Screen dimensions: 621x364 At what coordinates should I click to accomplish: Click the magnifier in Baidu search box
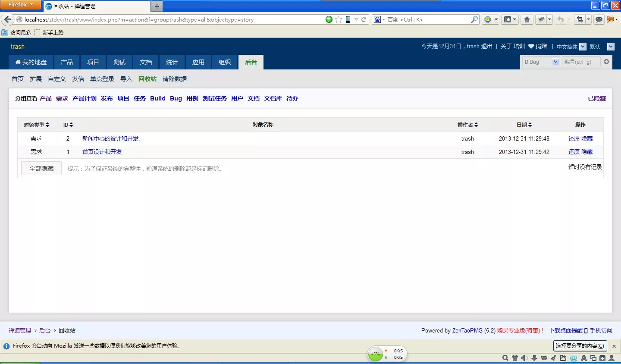(474, 19)
